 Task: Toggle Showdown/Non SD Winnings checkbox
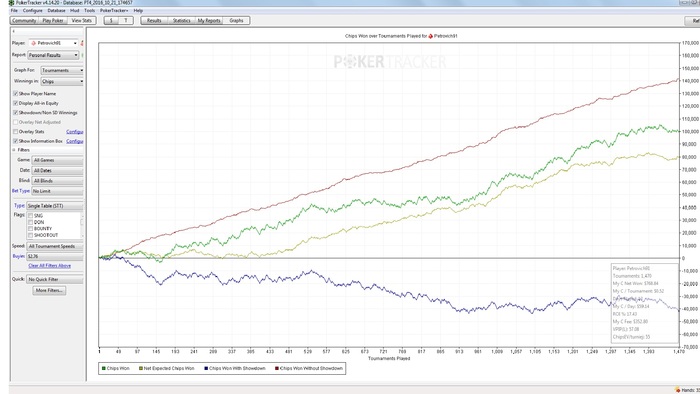16,112
